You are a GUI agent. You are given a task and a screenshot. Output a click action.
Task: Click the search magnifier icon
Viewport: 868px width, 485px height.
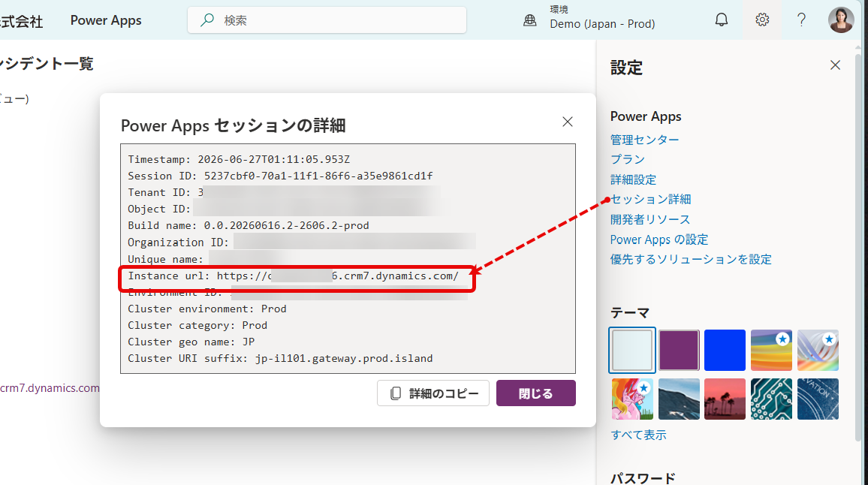pyautogui.click(x=207, y=20)
